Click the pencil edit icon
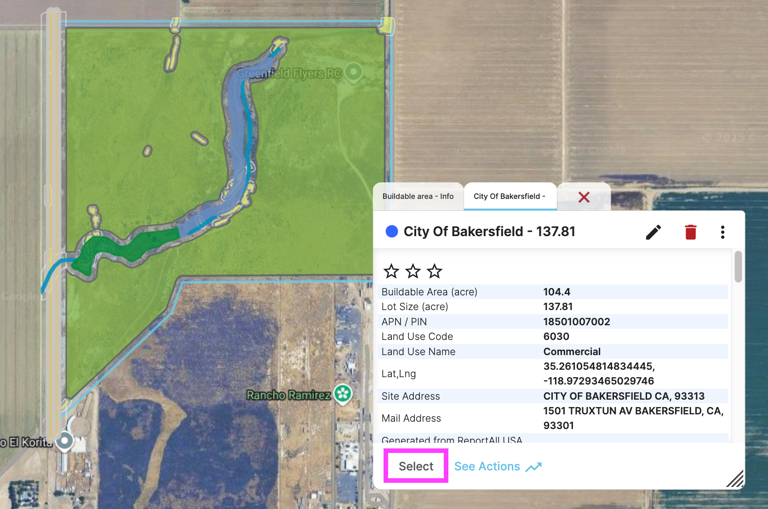768x509 pixels. click(x=653, y=232)
